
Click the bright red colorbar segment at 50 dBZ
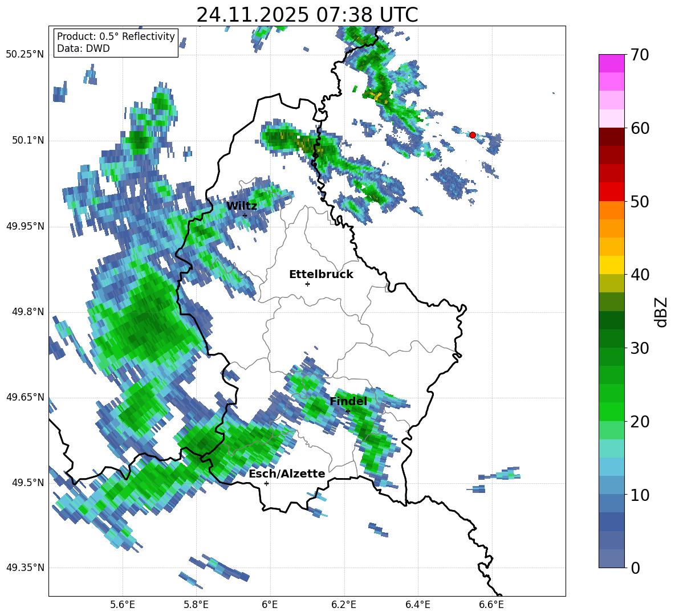[611, 192]
